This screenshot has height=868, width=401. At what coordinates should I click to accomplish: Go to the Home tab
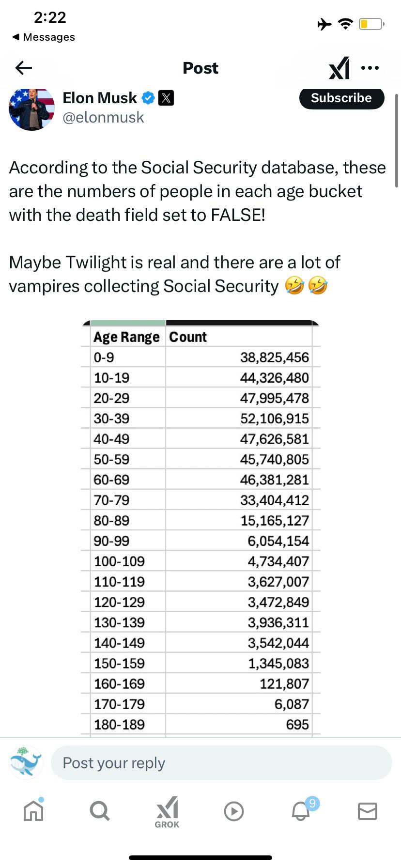coord(33,811)
